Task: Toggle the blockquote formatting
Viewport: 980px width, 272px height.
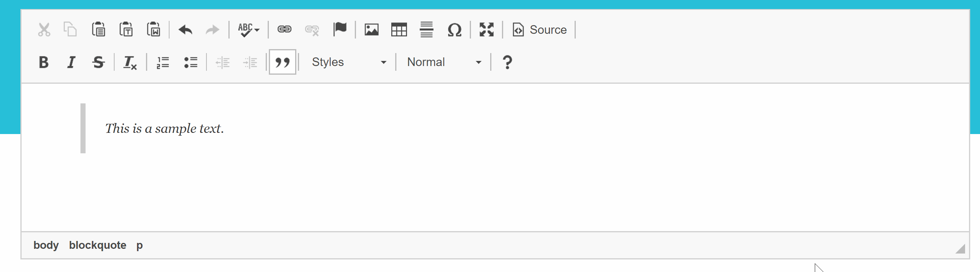Action: click(283, 62)
